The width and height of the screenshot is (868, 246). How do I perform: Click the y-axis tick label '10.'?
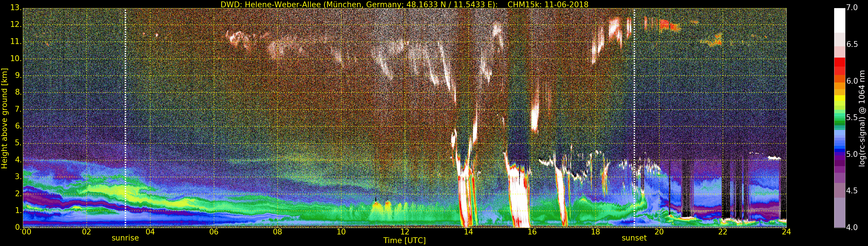16,58
